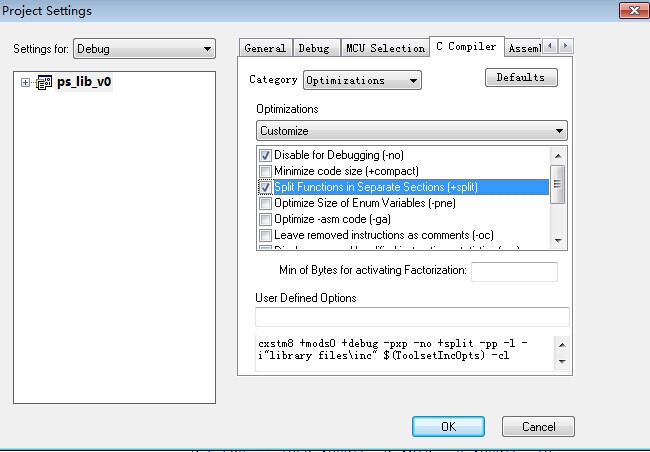Toggle Split Functions in Separate Sections checkbox
The width and height of the screenshot is (650, 452).
coord(266,187)
